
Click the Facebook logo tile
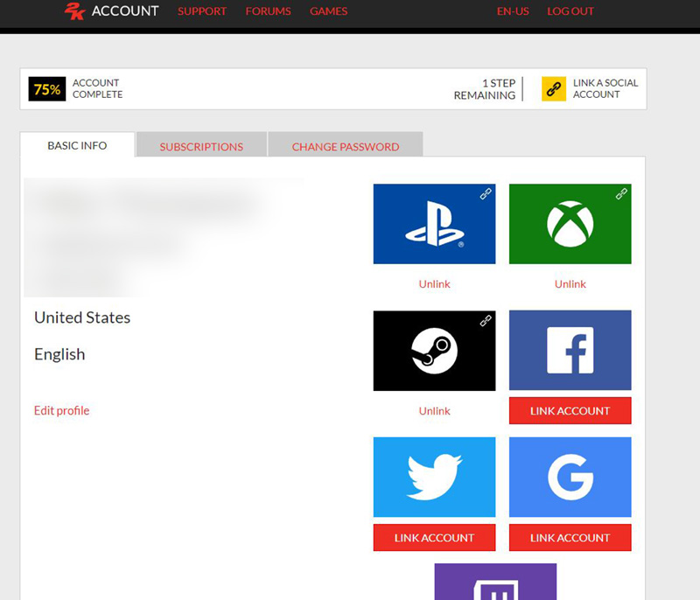tap(570, 351)
